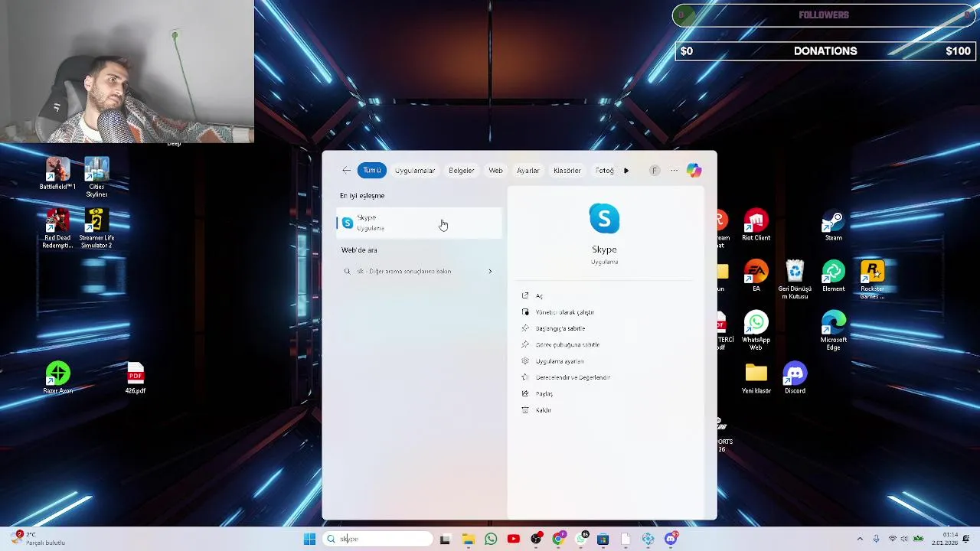
Task: Select Riot Client desktop icon
Action: point(756,226)
